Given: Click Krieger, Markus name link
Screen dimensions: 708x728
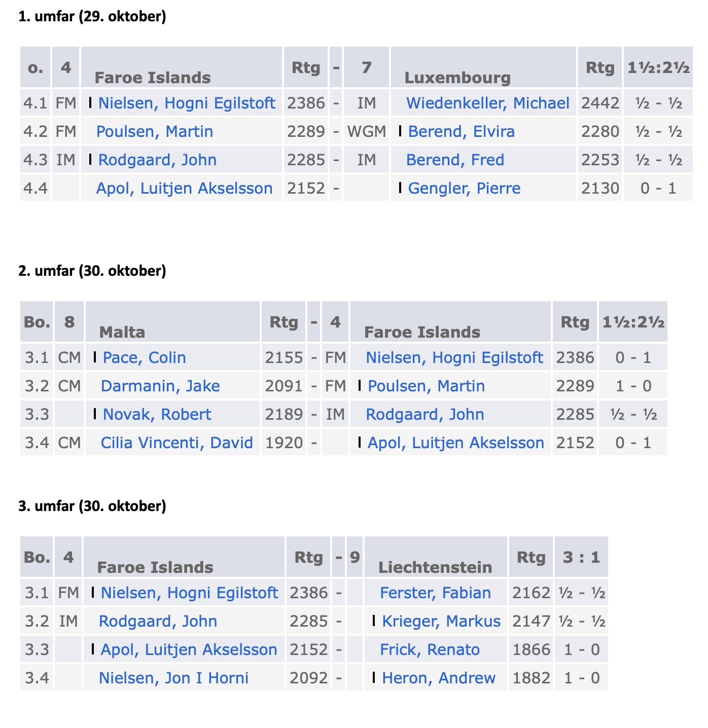Looking at the screenshot, I should click(x=441, y=621).
